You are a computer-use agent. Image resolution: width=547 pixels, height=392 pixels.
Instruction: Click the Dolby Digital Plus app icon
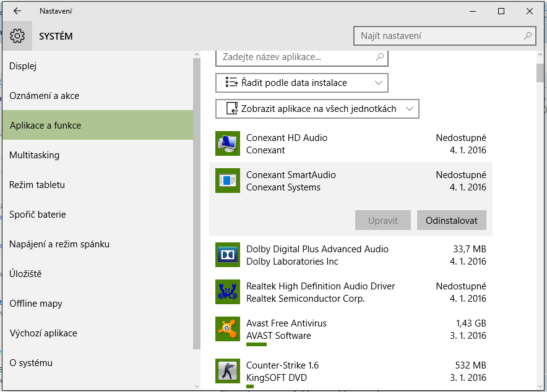point(228,255)
